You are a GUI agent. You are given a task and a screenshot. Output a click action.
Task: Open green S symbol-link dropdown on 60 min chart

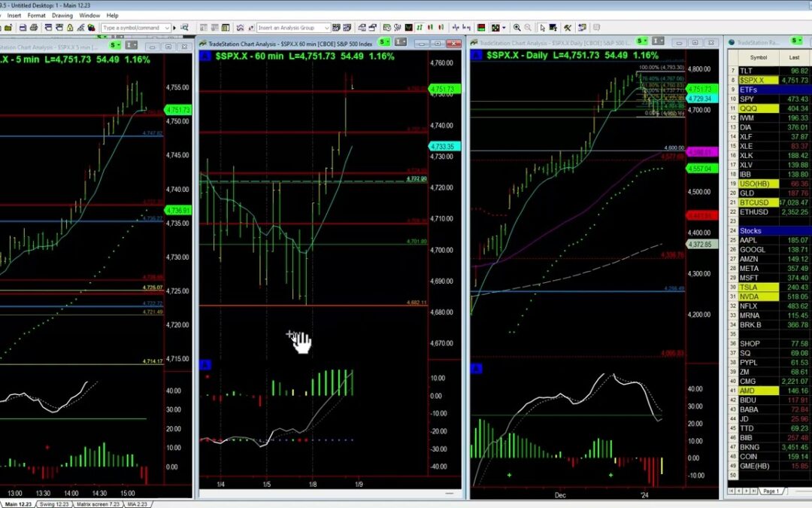[384, 42]
